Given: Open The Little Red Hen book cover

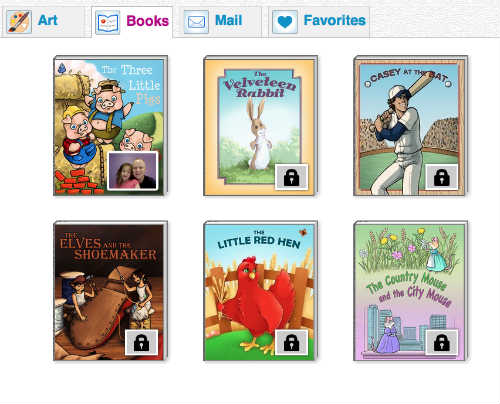Looking at the screenshot, I should (x=260, y=291).
